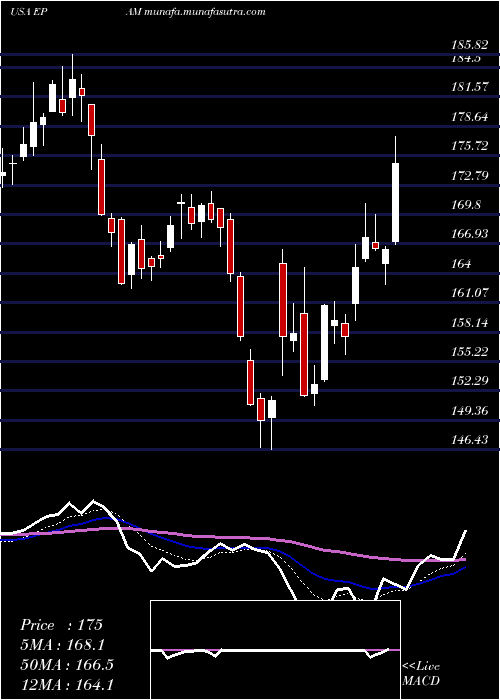The width and height of the screenshot is (500, 700).
Task: Click the 161.07 price level label
Action: click(x=470, y=293)
